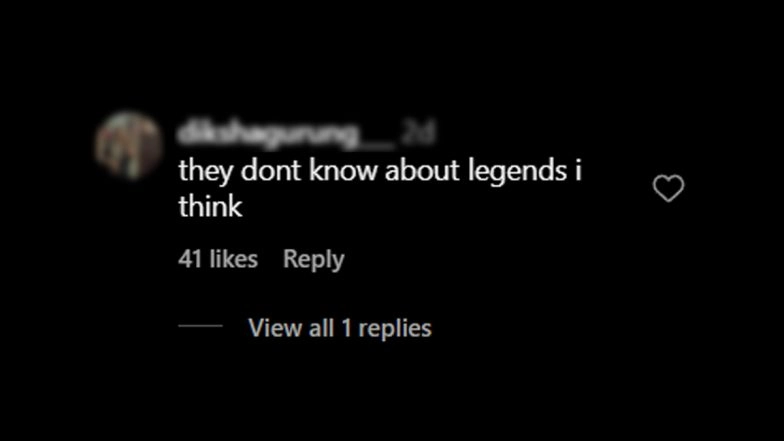The image size is (784, 441).
Task: View the 41 likes list
Action: click(218, 259)
